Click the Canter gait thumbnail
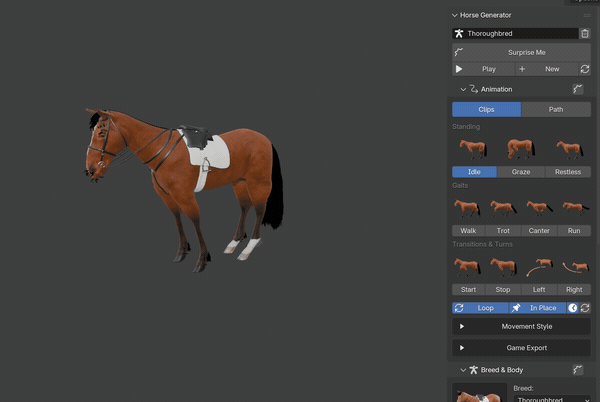The width and height of the screenshot is (600, 402). [539, 207]
